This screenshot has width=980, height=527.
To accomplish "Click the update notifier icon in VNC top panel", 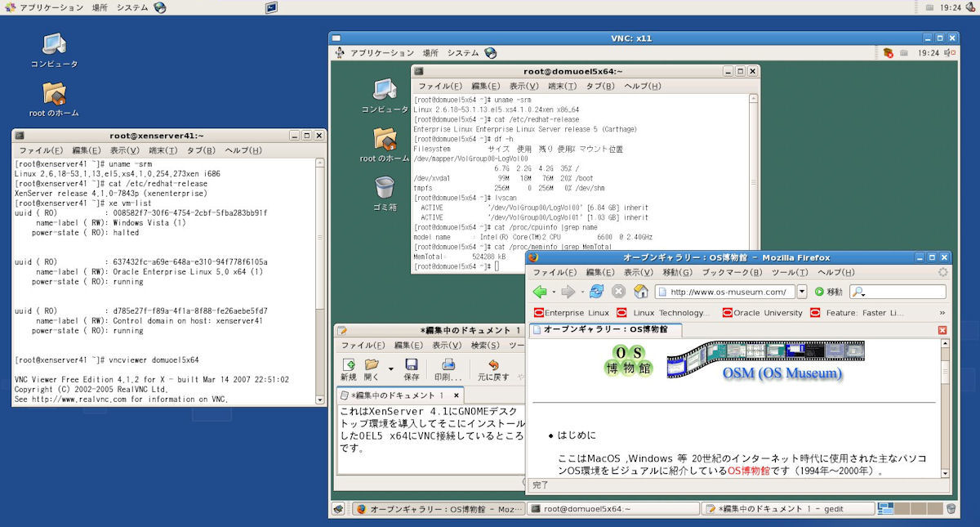I will pos(889,53).
